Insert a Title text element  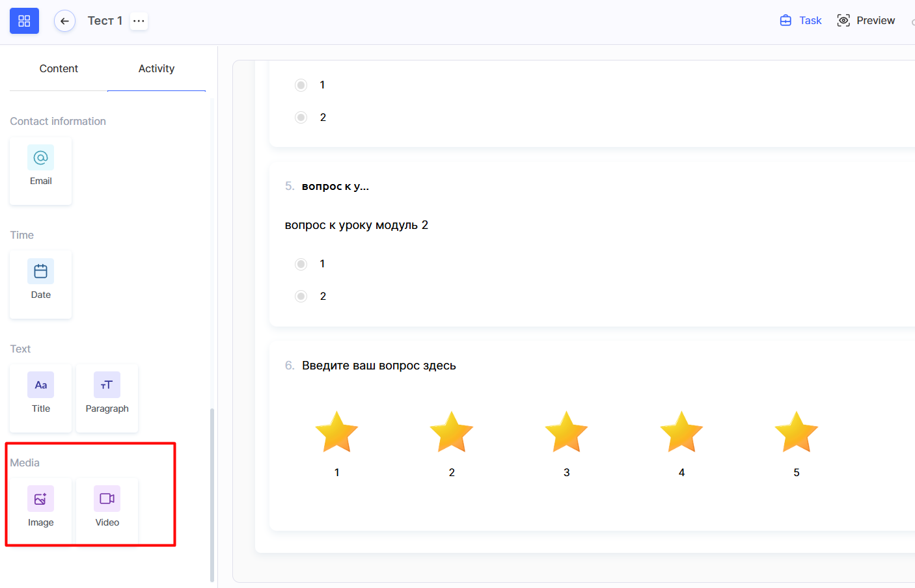pos(40,398)
